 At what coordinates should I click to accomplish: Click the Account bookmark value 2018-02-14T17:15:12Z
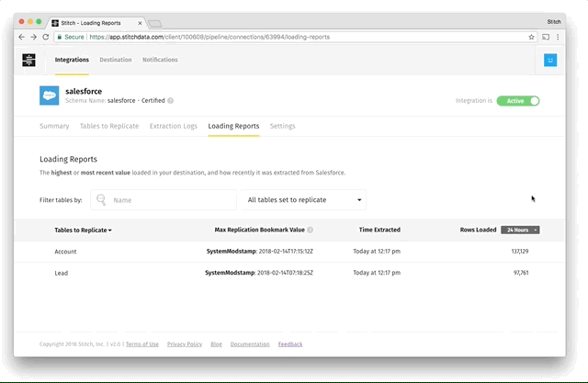tap(286, 252)
